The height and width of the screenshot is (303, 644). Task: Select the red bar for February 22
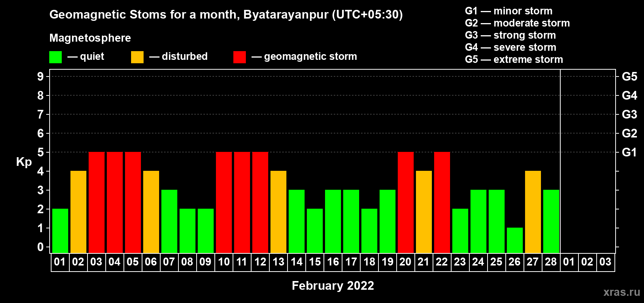click(442, 202)
